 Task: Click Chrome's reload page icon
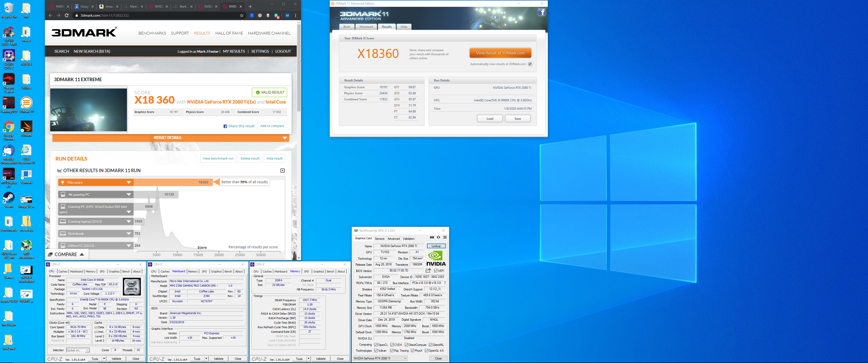click(x=67, y=15)
